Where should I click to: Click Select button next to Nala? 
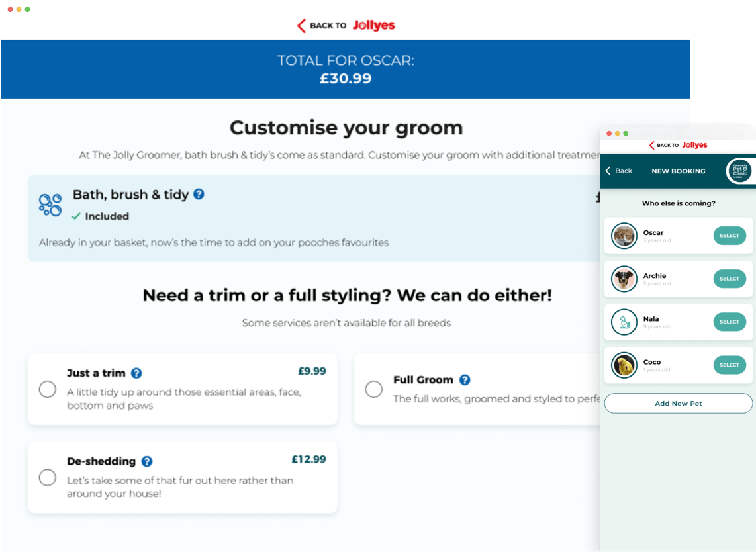point(730,322)
